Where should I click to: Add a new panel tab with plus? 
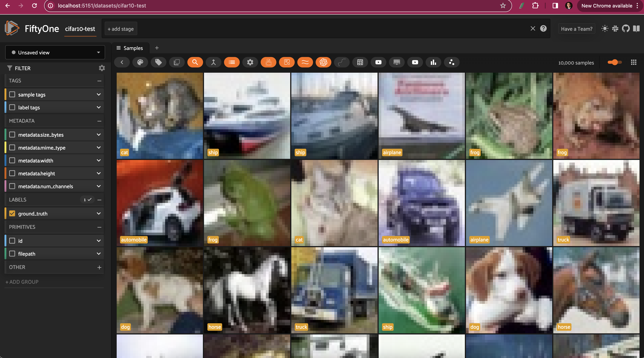(x=157, y=48)
